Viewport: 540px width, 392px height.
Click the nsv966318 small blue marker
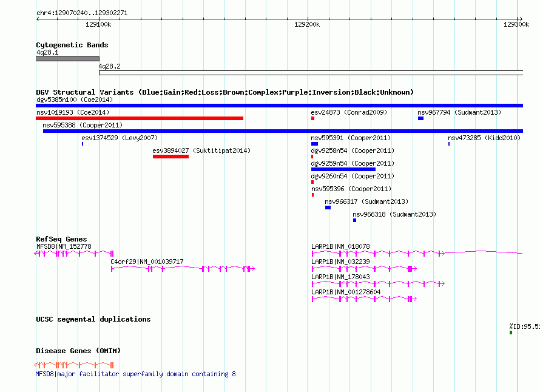[x=355, y=220]
